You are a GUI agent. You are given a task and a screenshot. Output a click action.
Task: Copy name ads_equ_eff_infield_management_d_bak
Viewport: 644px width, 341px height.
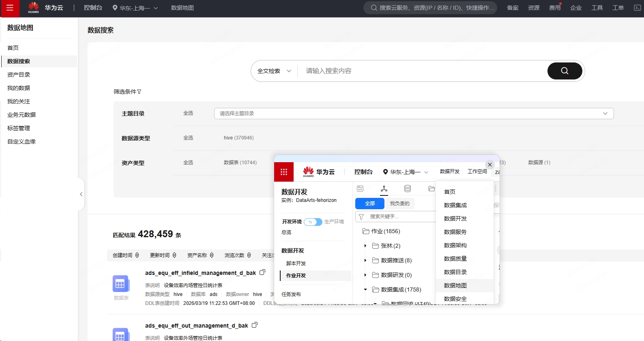click(x=262, y=272)
